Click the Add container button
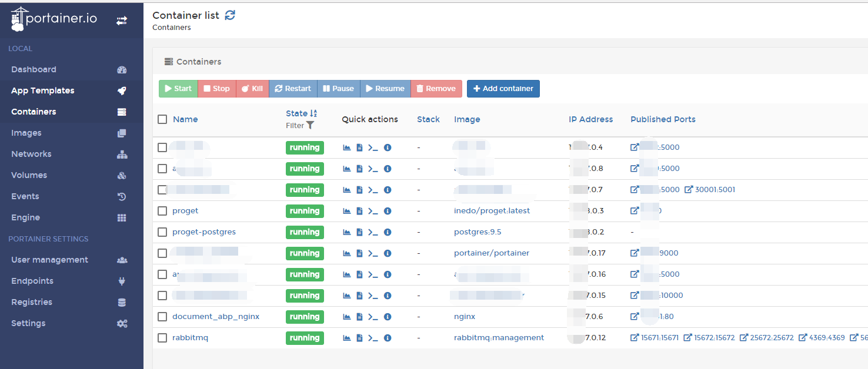The height and width of the screenshot is (369, 868). 503,89
